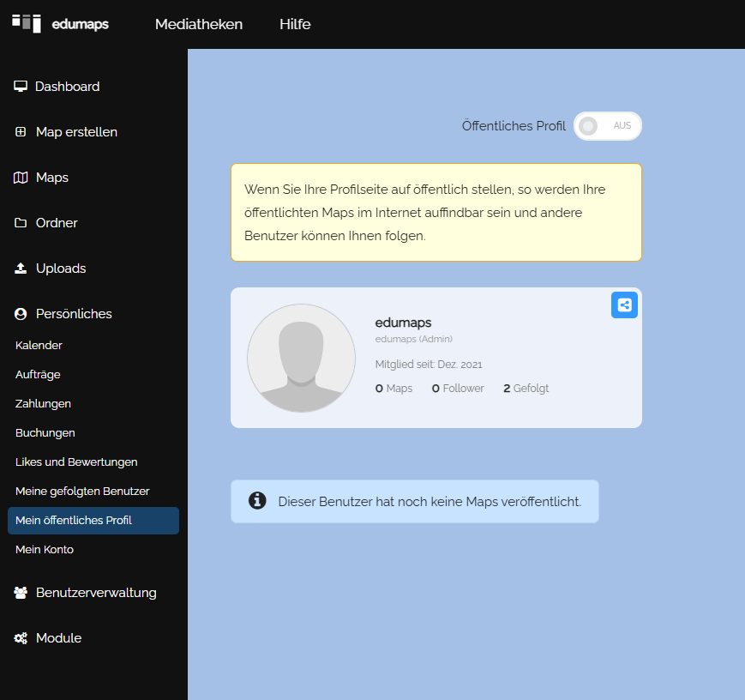Image resolution: width=745 pixels, height=700 pixels.
Task: Click the Dashboard monitor icon
Action: tap(21, 87)
